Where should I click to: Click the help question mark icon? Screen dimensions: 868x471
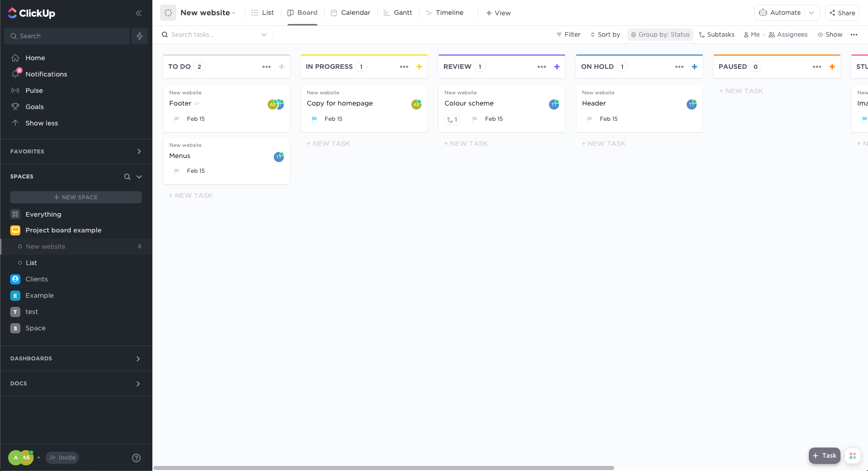(x=136, y=458)
